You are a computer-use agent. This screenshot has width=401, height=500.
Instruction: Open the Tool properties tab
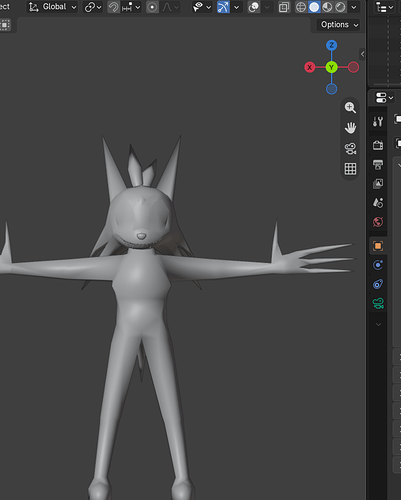coord(378,122)
